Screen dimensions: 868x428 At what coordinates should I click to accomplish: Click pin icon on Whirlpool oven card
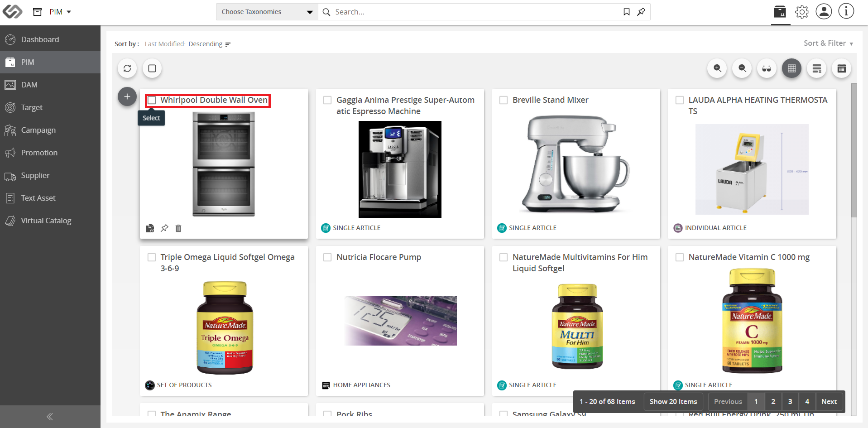(x=164, y=228)
